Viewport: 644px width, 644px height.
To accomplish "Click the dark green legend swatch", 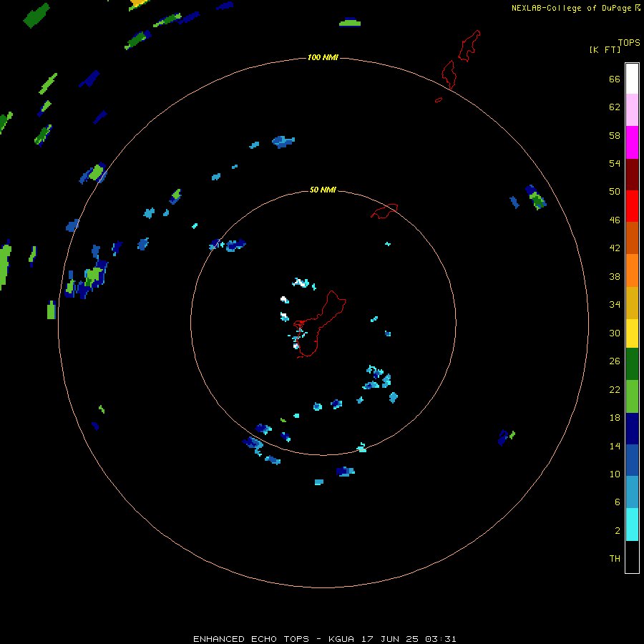I will (x=632, y=364).
